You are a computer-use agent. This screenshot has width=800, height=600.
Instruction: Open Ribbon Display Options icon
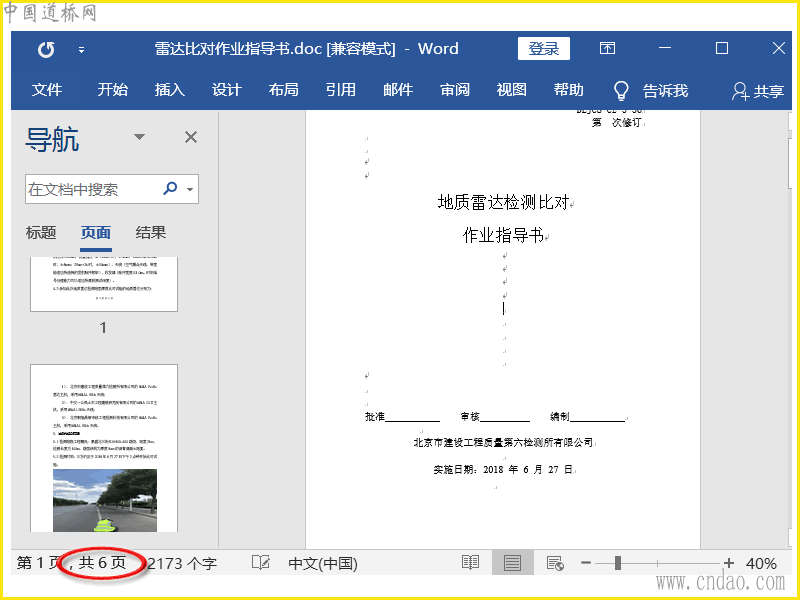coord(607,48)
